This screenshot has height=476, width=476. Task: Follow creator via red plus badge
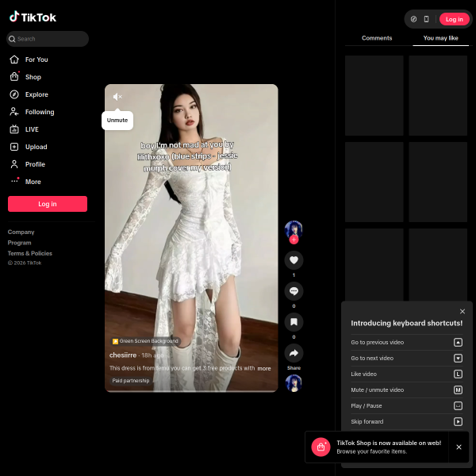click(x=294, y=240)
